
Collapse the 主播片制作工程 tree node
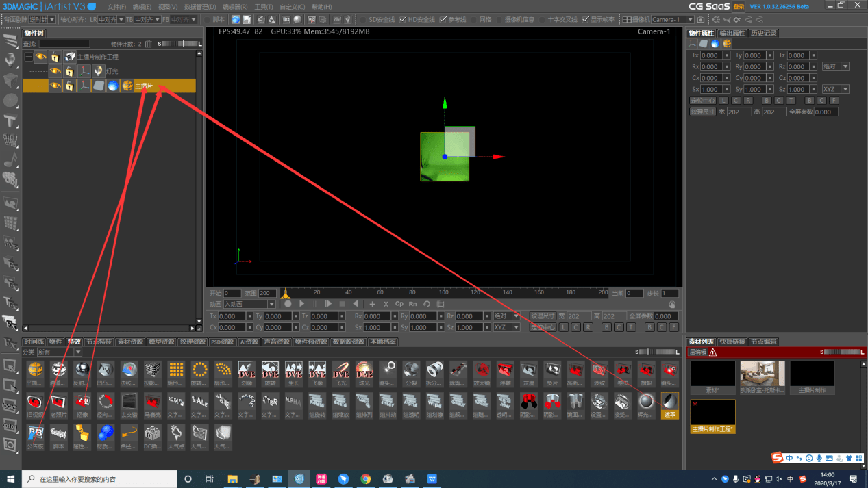(29, 57)
